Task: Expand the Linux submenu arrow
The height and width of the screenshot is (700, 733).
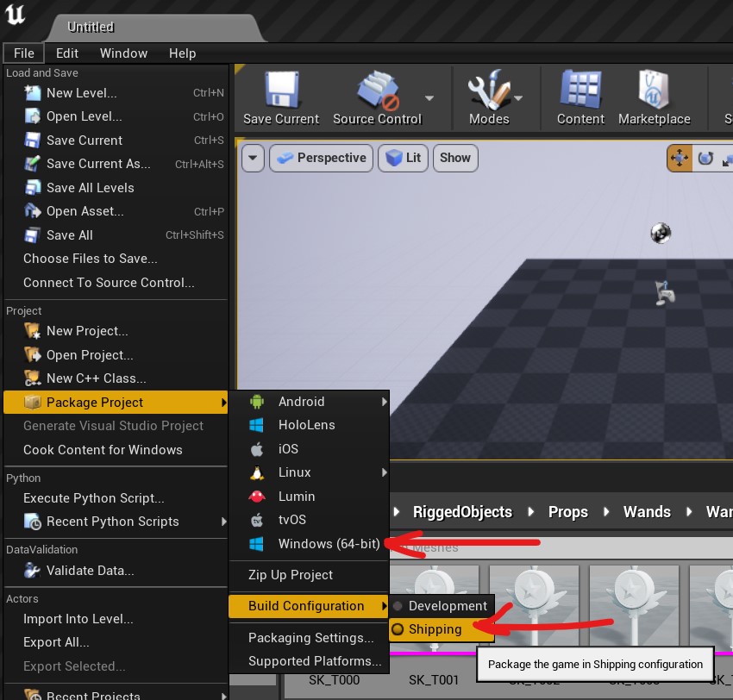Action: [x=384, y=472]
